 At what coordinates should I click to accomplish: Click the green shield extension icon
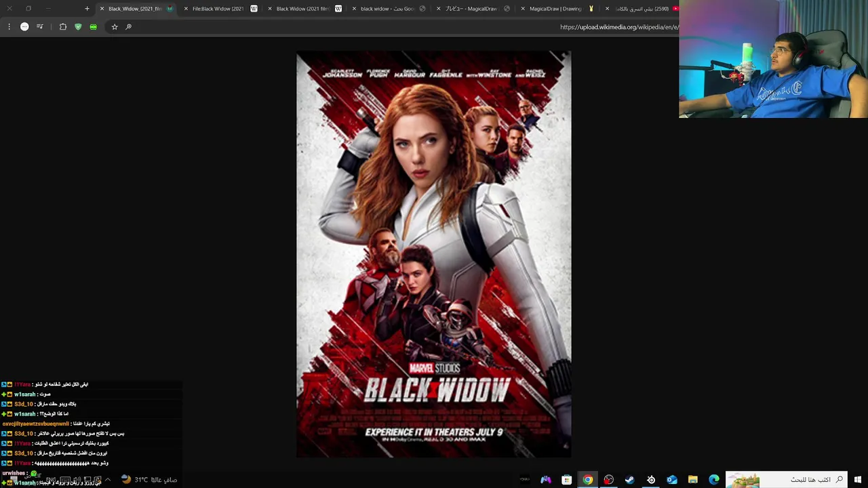click(x=78, y=26)
